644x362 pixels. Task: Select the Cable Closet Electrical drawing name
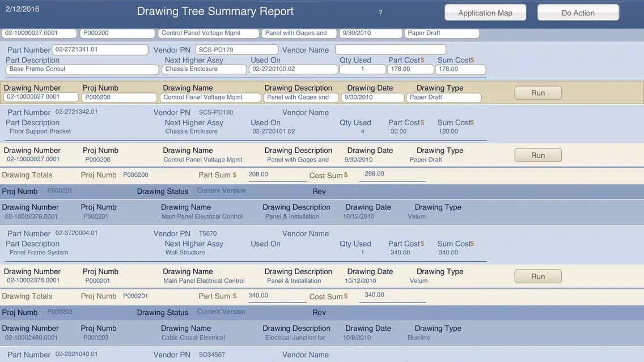[193, 338]
